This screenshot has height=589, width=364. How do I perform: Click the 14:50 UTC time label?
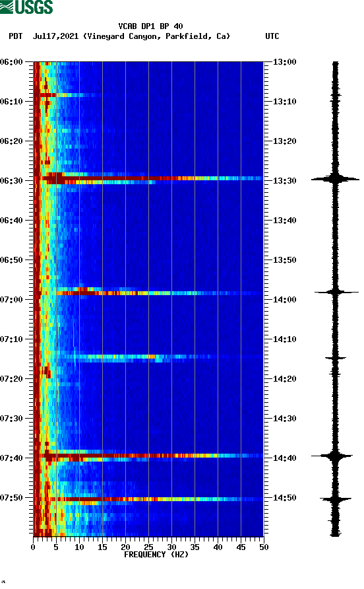tap(284, 498)
